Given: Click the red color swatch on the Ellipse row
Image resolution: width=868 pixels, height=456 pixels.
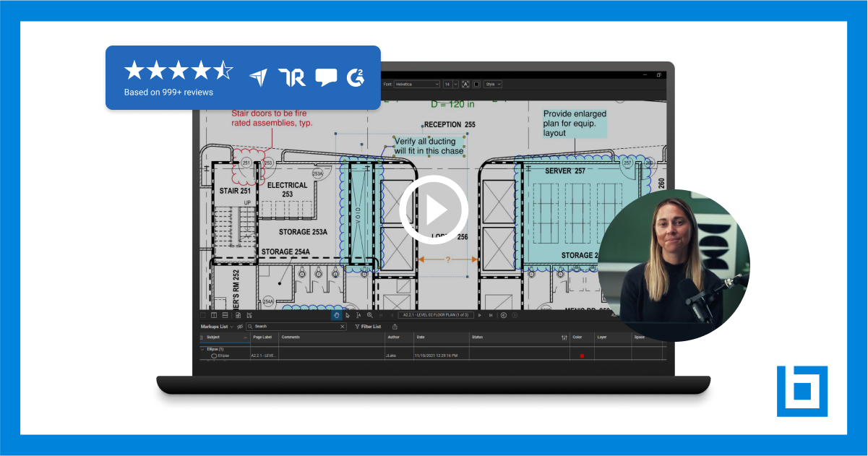Looking at the screenshot, I should tap(582, 355).
